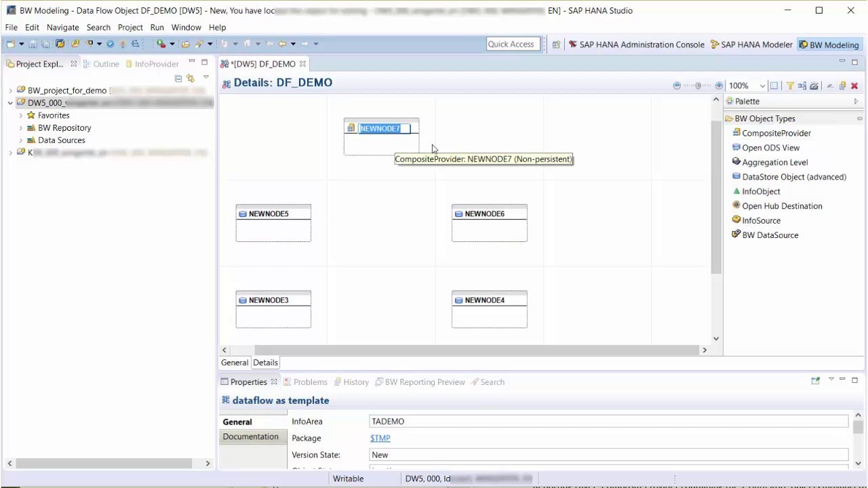Open the Project menu
Image resolution: width=868 pixels, height=488 pixels.
(x=130, y=27)
